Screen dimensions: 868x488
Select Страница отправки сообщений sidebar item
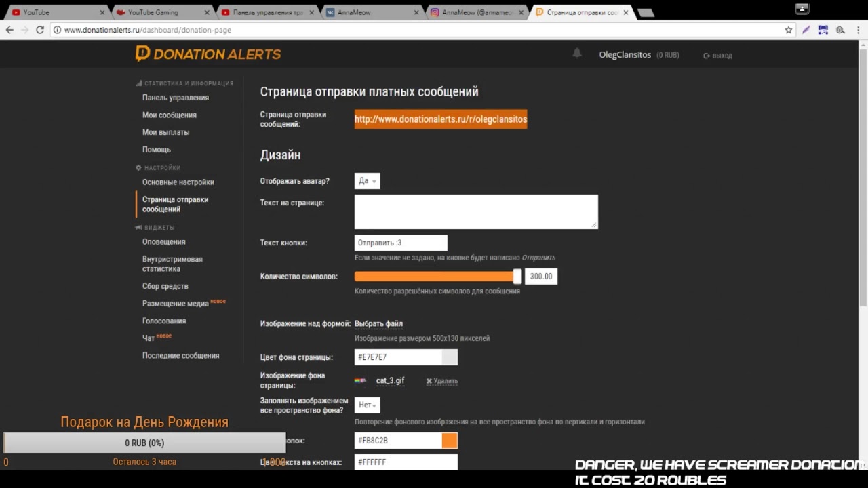pos(175,205)
